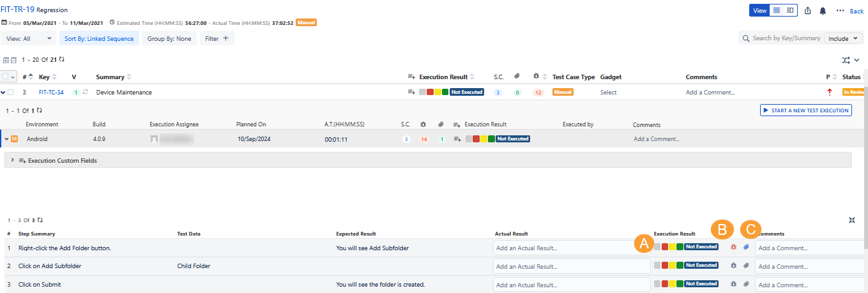Add a filter with the Filter + button
868x293 pixels.
tap(217, 38)
